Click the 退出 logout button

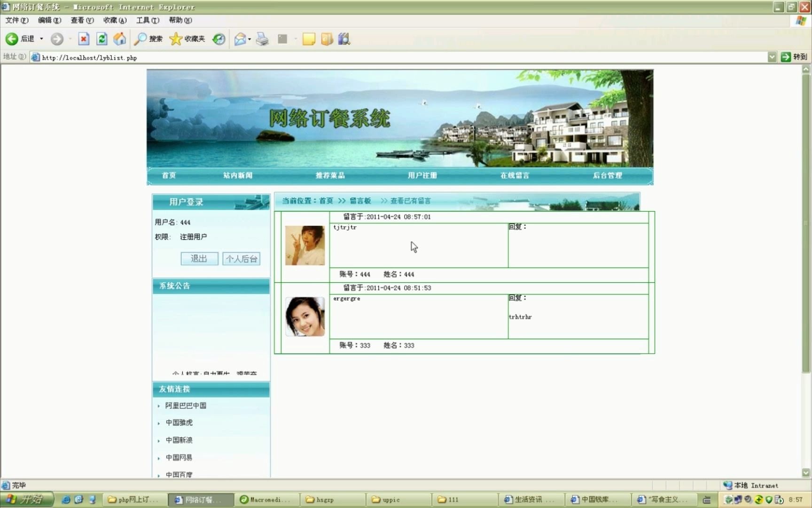click(199, 259)
